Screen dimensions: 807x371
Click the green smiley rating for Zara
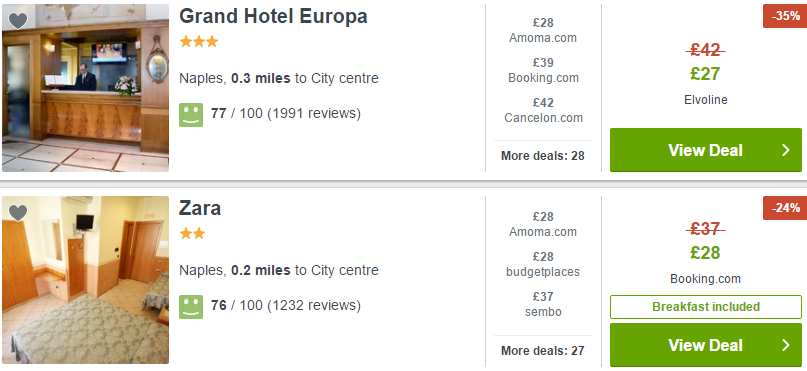pos(191,307)
